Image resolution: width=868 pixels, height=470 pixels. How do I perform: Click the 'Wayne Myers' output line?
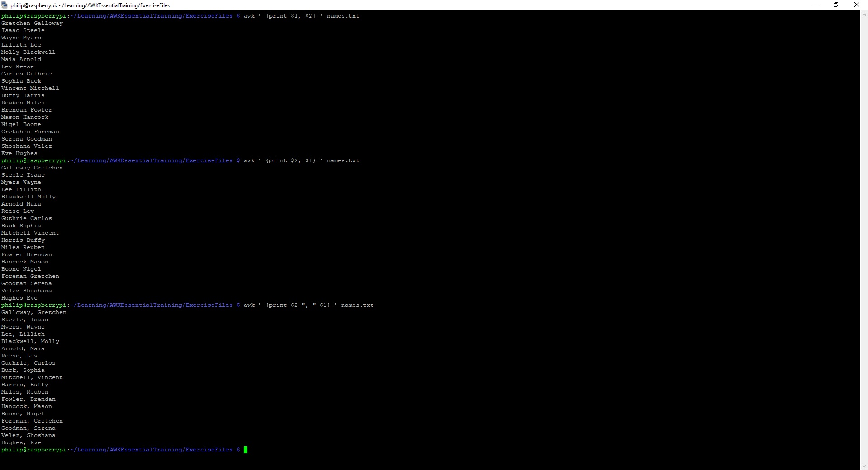click(x=21, y=38)
